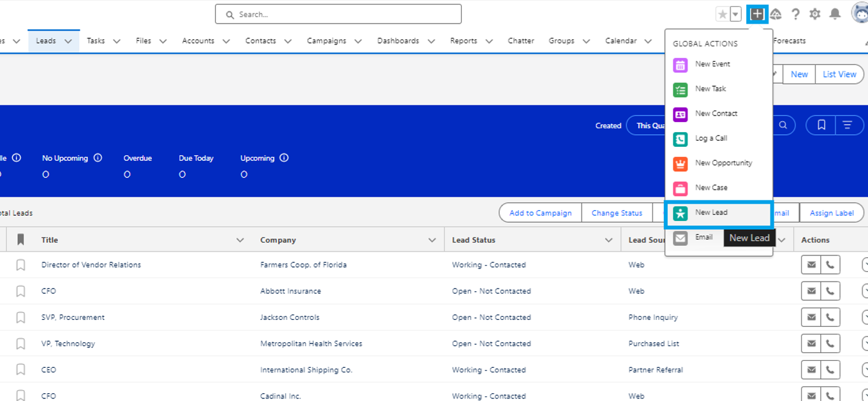Click Add to Campaign
The height and width of the screenshot is (401, 868).
click(x=540, y=213)
